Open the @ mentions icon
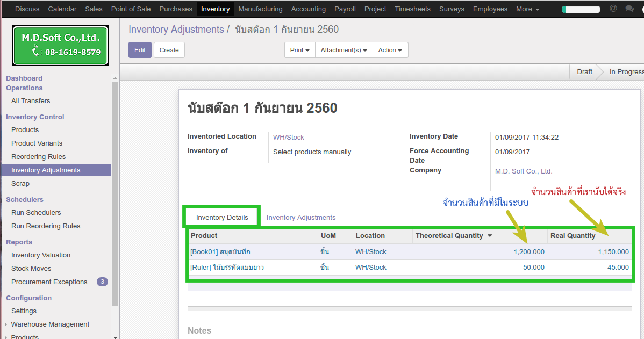Screen dimensions: 644x339 point(613,9)
